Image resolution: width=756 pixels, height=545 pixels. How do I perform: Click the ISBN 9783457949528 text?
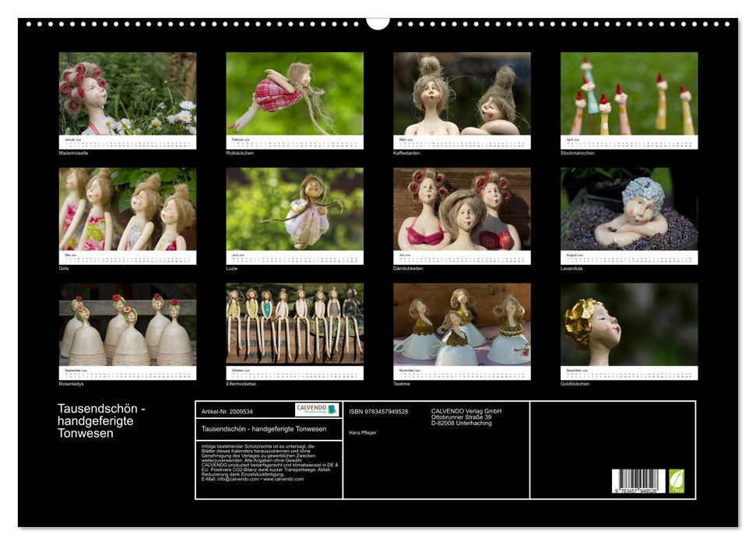(x=378, y=411)
